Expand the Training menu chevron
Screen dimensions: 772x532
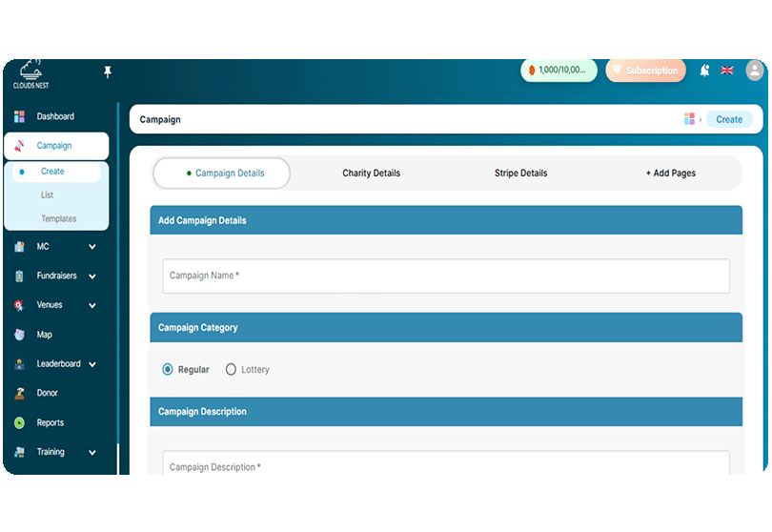(x=92, y=452)
